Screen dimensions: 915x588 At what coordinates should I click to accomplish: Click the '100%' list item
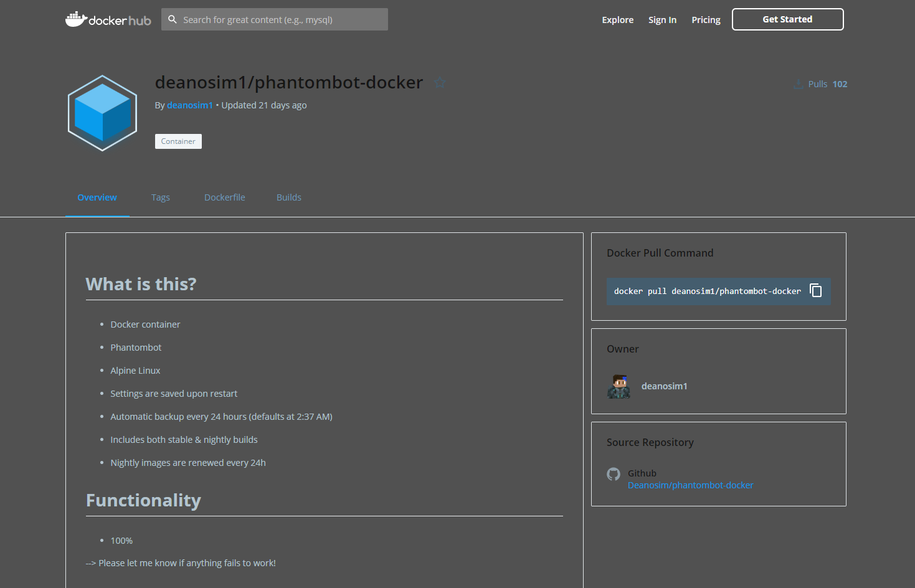(121, 541)
